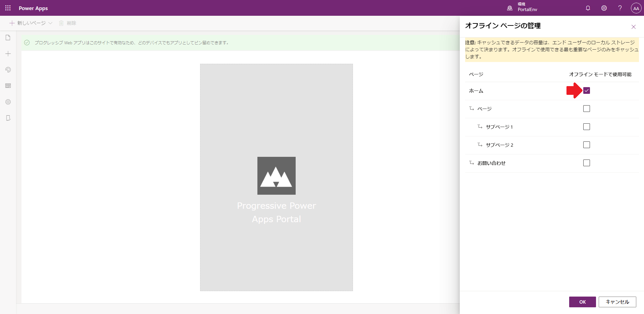644x314 pixels.
Task: Select the ホーム page row label
Action: 476,91
